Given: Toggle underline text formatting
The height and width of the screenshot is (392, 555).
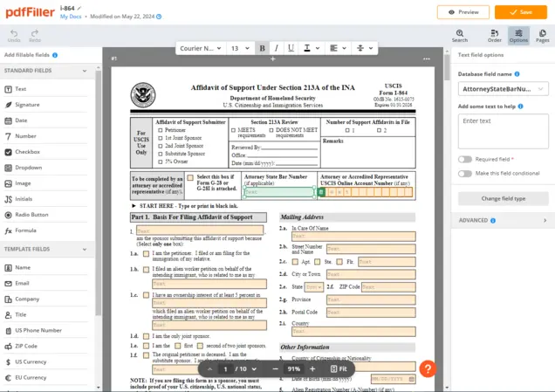Looking at the screenshot, I should click(291, 48).
